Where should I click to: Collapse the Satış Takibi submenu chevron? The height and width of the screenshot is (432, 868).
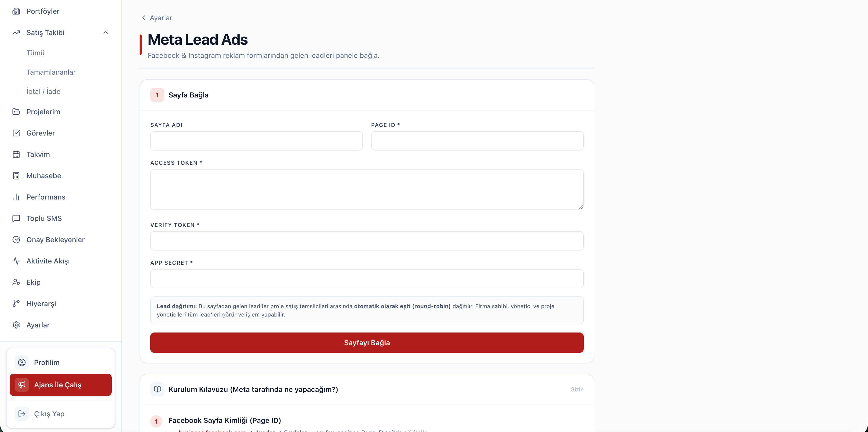[106, 32]
